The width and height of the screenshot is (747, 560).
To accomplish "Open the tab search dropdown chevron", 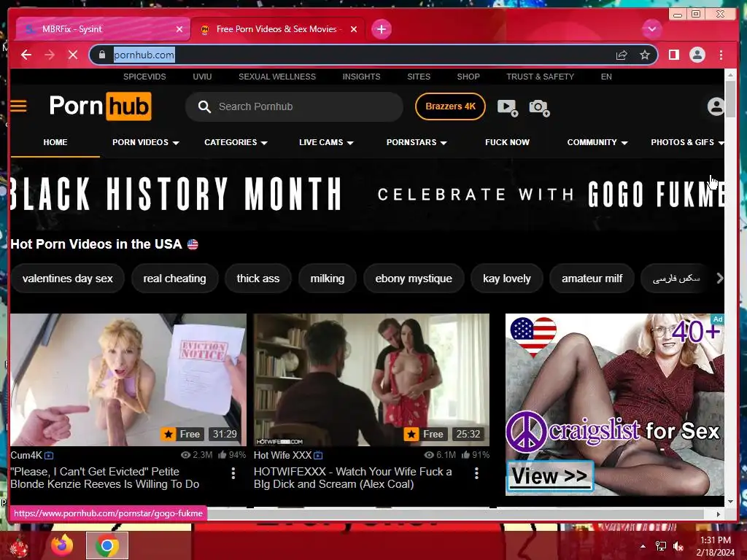I will click(x=651, y=29).
